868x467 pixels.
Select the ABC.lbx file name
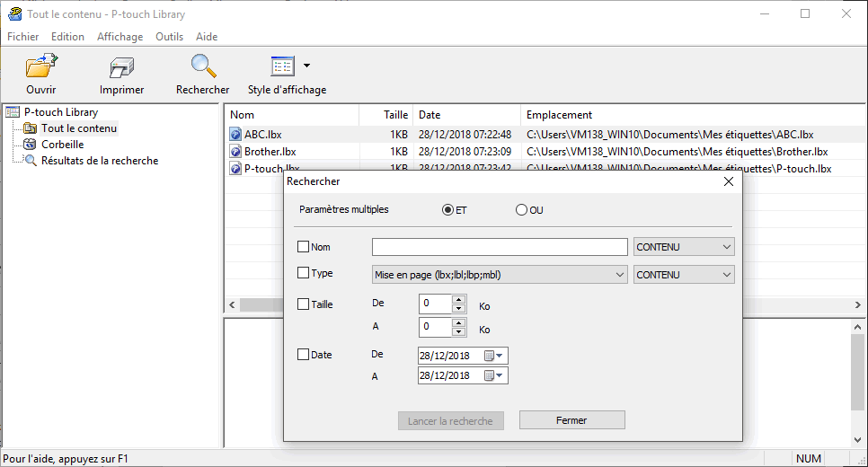tap(263, 135)
